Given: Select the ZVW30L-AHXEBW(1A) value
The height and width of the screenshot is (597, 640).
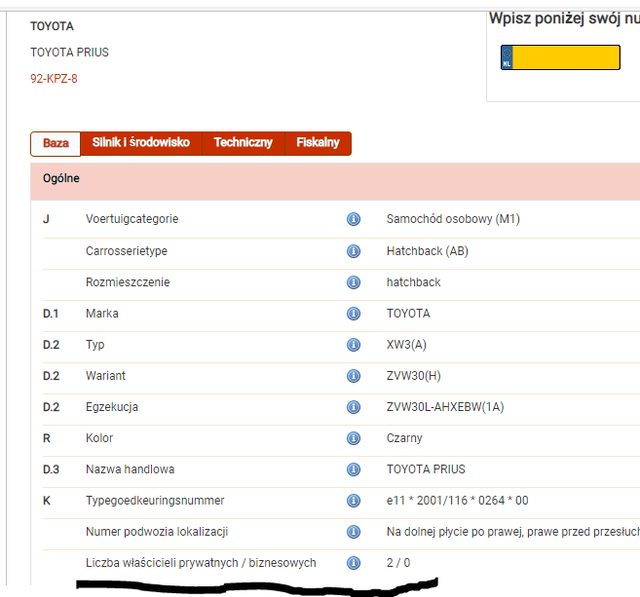Looking at the screenshot, I should click(445, 407).
